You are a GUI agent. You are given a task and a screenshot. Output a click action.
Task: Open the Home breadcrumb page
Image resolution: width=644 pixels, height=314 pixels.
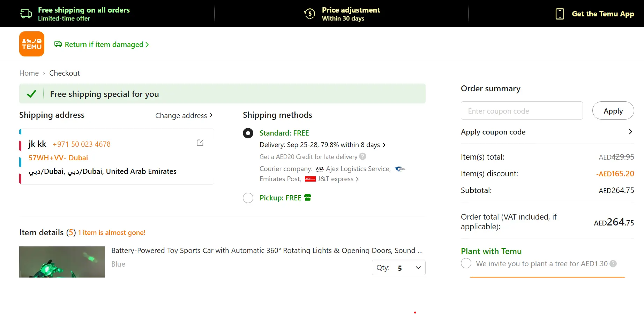pos(29,73)
